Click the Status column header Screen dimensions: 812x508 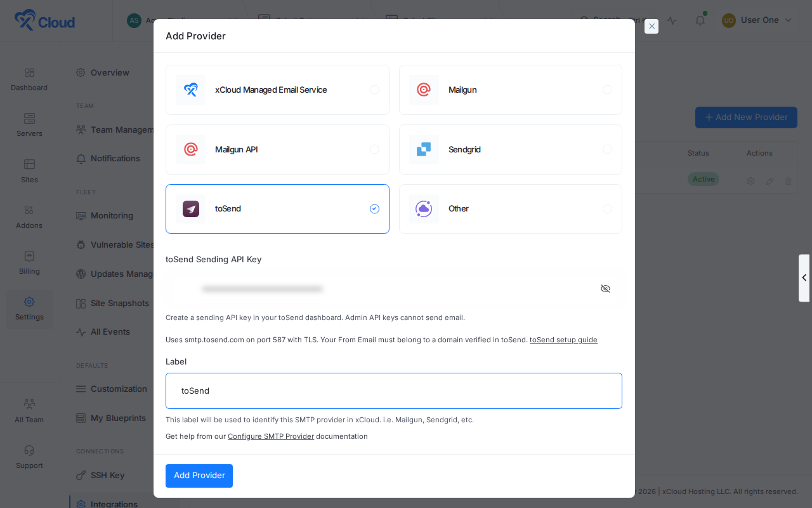click(x=698, y=153)
